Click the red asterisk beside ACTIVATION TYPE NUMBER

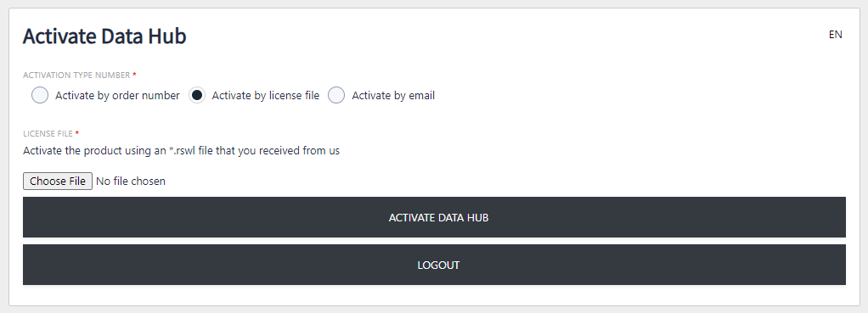coord(134,74)
